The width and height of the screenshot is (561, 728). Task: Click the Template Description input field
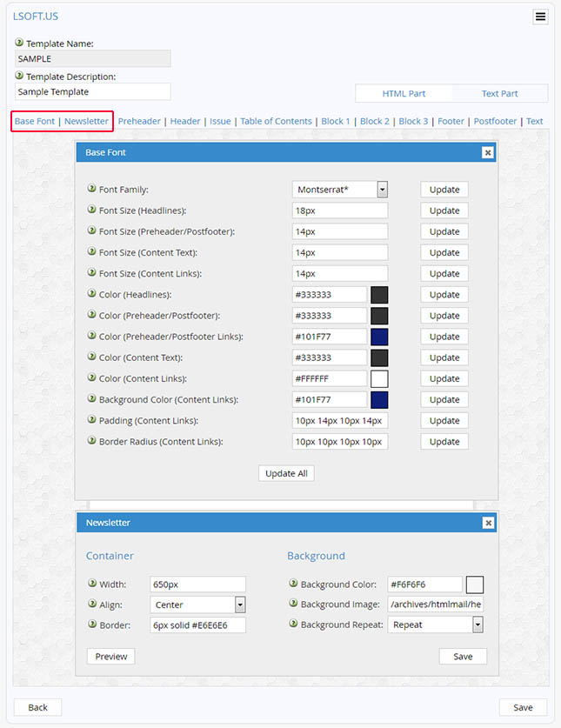(93, 92)
